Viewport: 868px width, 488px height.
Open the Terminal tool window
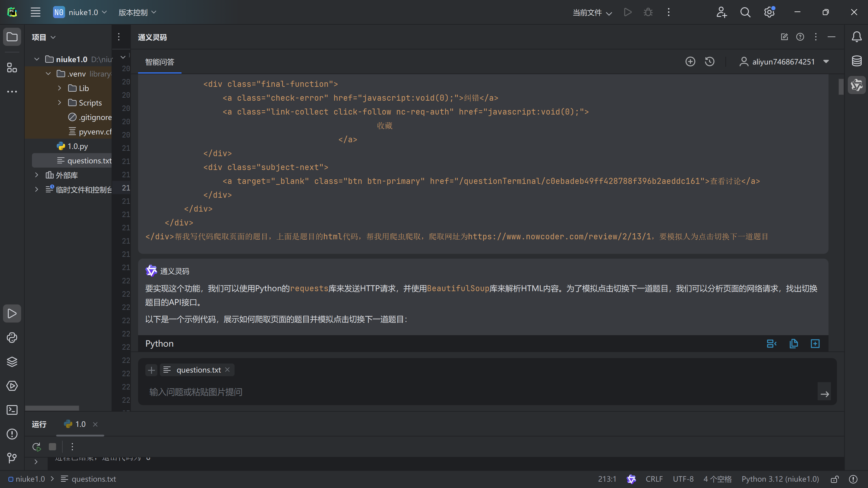[12, 410]
